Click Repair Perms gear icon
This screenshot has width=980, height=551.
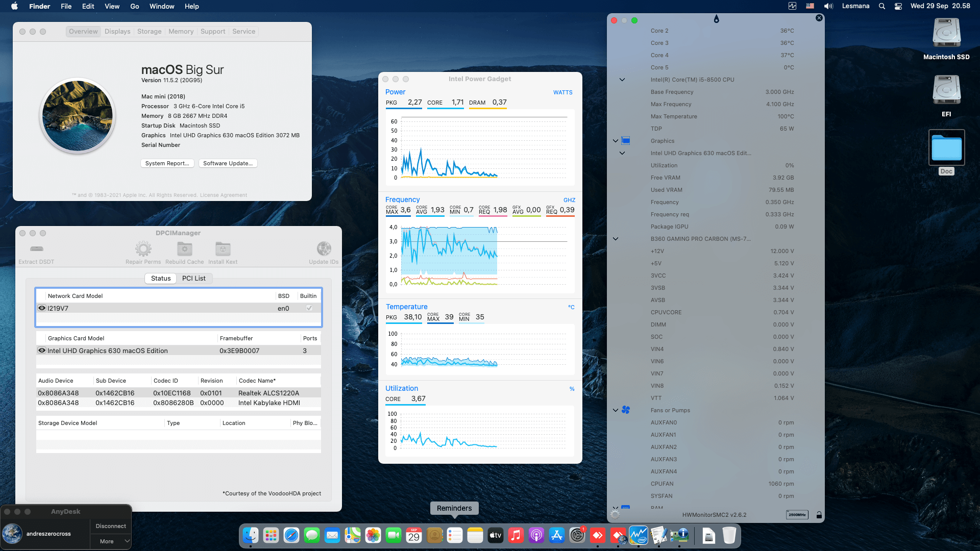point(143,249)
